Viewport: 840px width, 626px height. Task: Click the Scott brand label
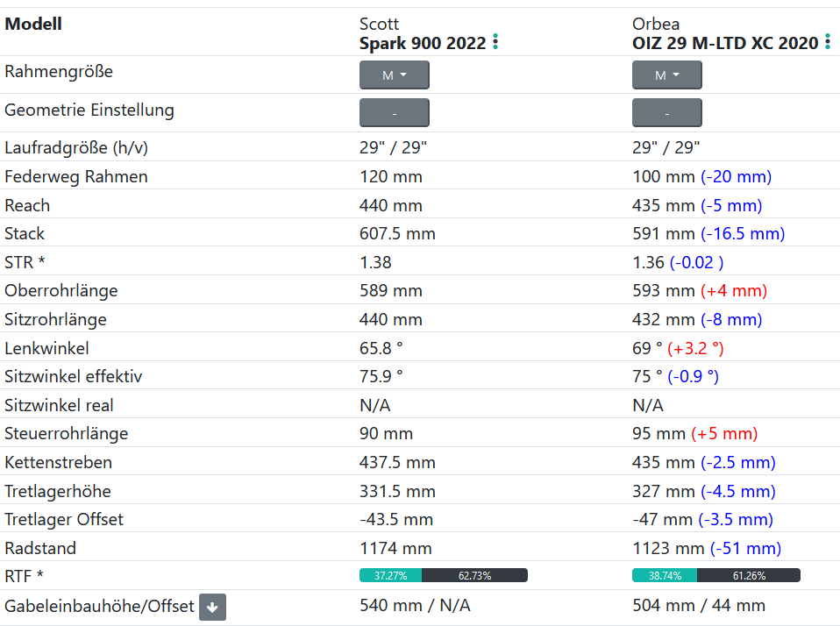(x=379, y=24)
